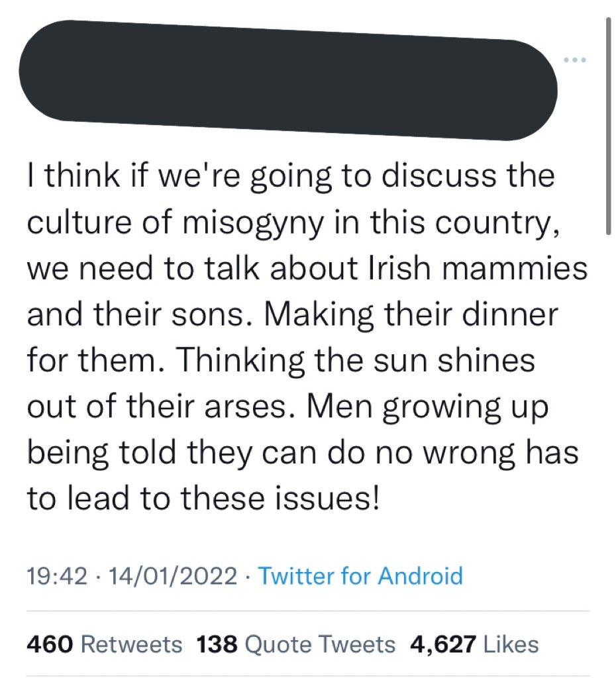Click the Twitter for Android source link
The width and height of the screenshot is (616, 678).
pos(360,576)
